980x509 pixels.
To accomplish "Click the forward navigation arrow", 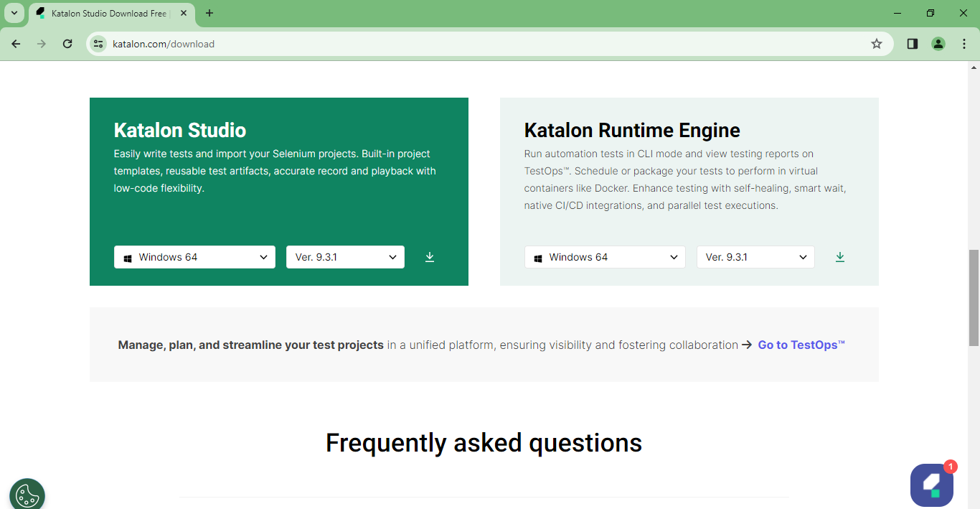I will [42, 44].
